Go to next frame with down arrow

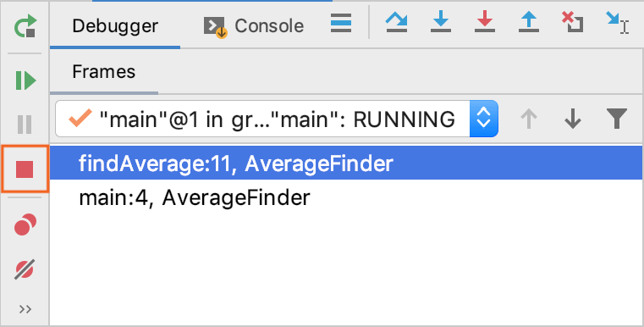click(x=573, y=119)
